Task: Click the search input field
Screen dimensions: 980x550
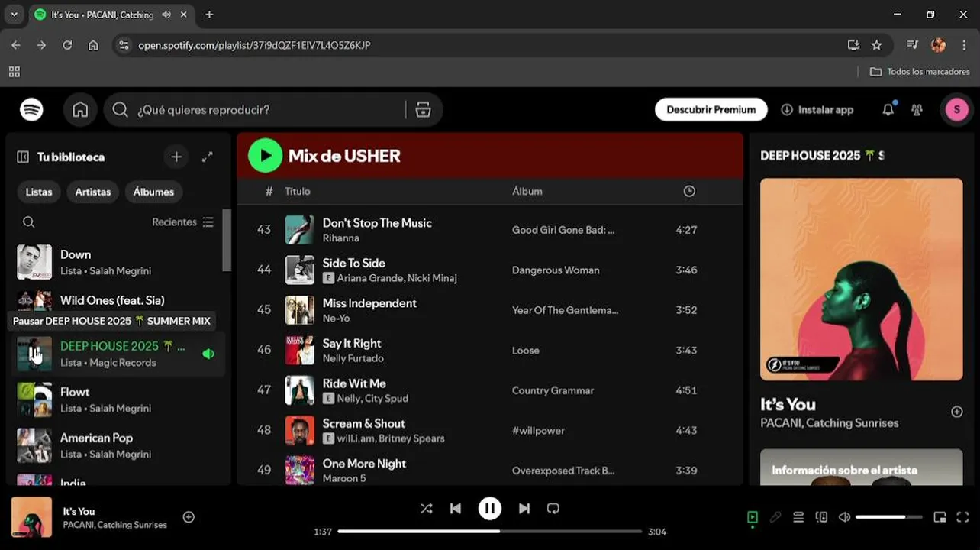Action: coord(267,110)
